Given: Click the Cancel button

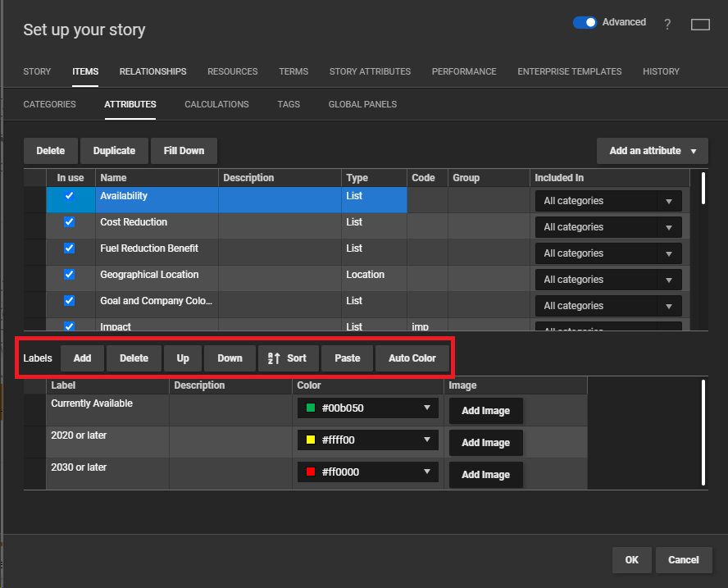Looking at the screenshot, I should [x=684, y=559].
